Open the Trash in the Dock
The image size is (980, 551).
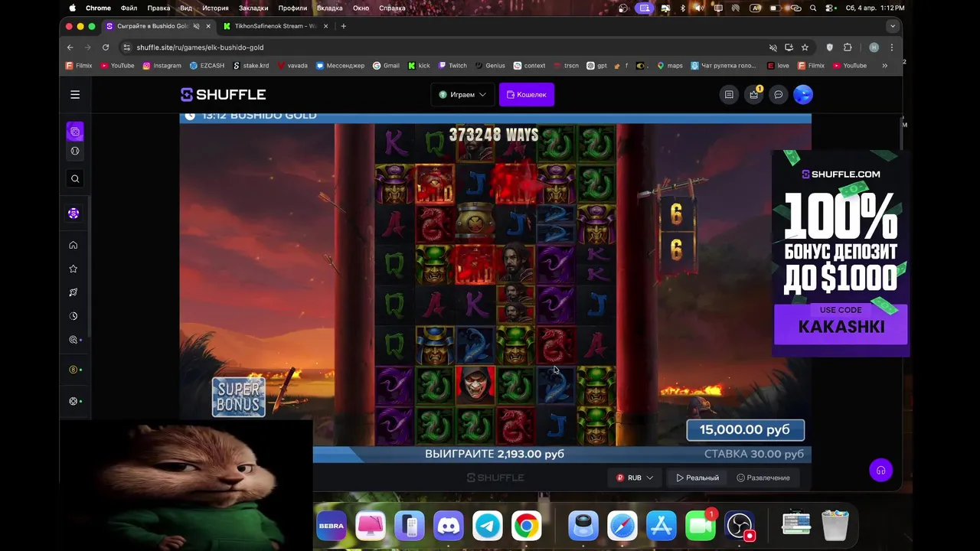point(835,526)
